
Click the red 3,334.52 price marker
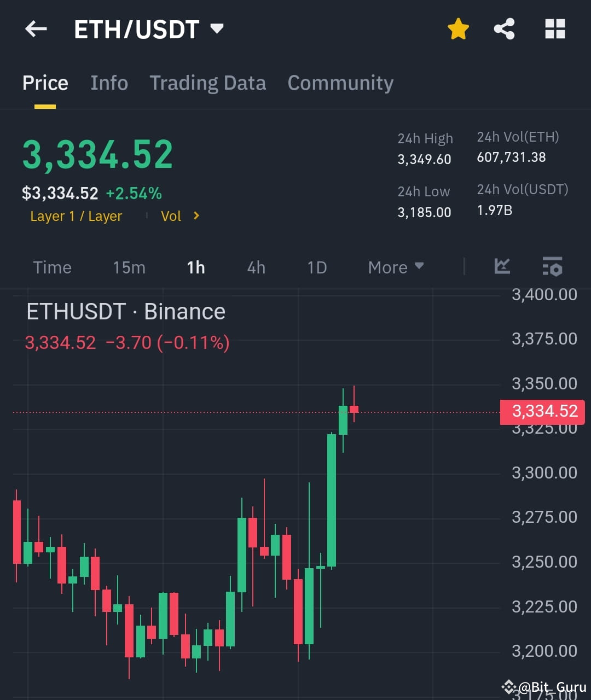click(x=542, y=412)
